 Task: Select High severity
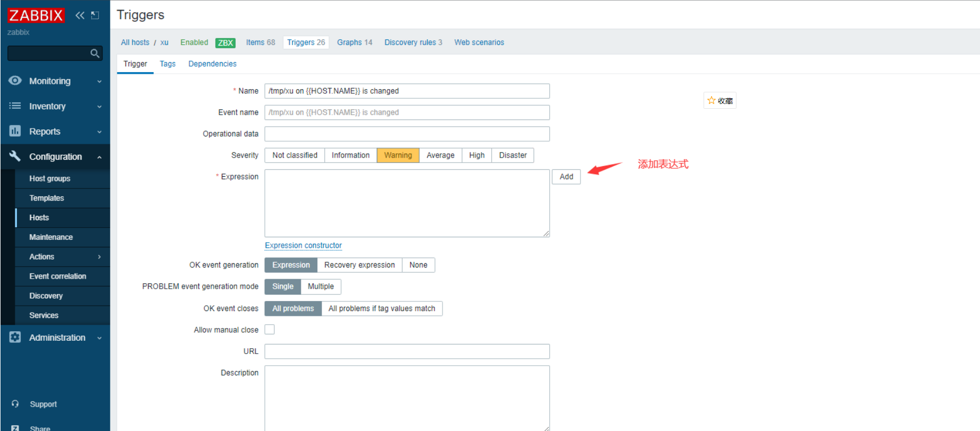(x=477, y=155)
